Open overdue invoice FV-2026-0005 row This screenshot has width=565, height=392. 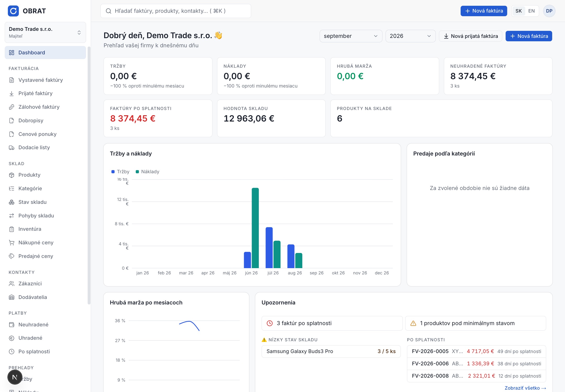(476, 351)
